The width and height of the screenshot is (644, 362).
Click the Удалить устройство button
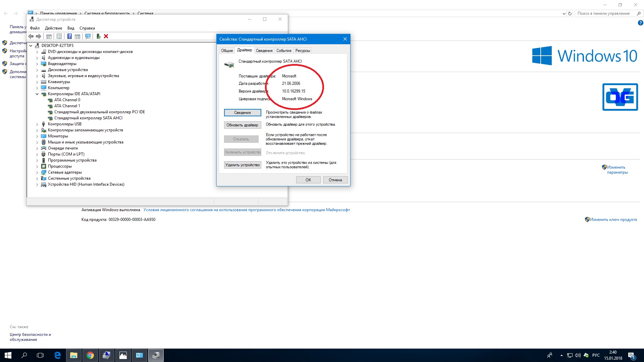[x=242, y=165]
